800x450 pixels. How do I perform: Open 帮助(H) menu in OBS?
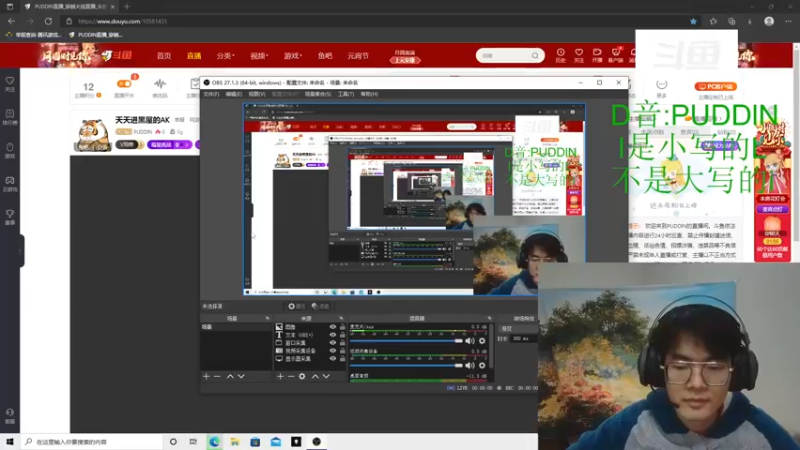point(369,94)
